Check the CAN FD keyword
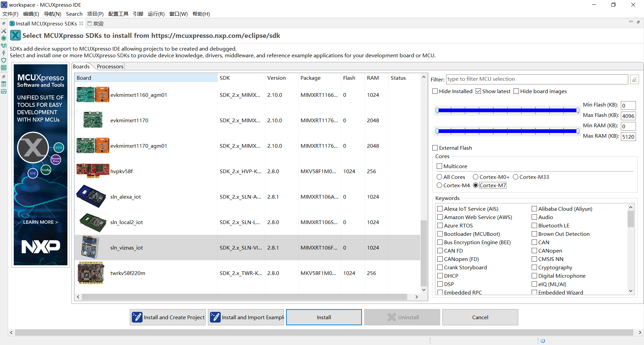Image resolution: width=644 pixels, height=345 pixels. click(440, 251)
